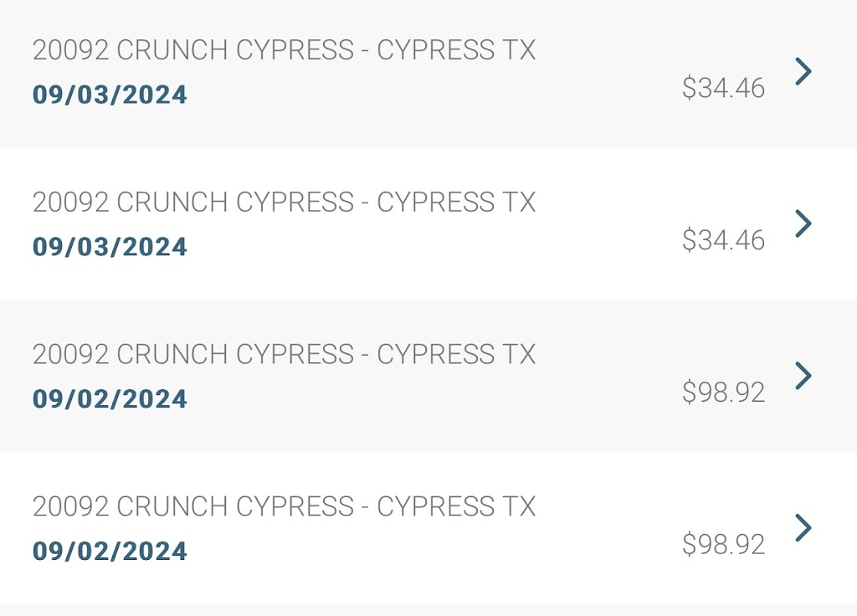Open merchant name of first 09/02/2024 transaction

[284, 354]
